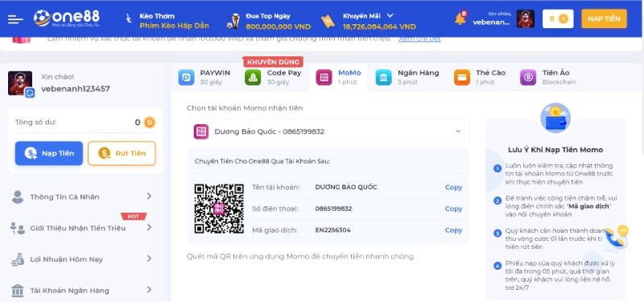Screen dimensions: 644x302
Task: Expand the Khuyến Mãi dropdown arrow
Action: 390,15
